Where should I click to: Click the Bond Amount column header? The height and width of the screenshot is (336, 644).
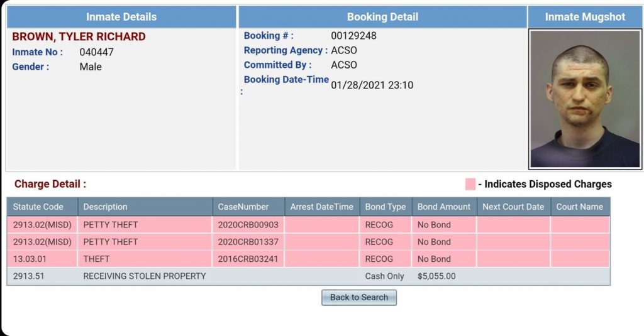445,207
